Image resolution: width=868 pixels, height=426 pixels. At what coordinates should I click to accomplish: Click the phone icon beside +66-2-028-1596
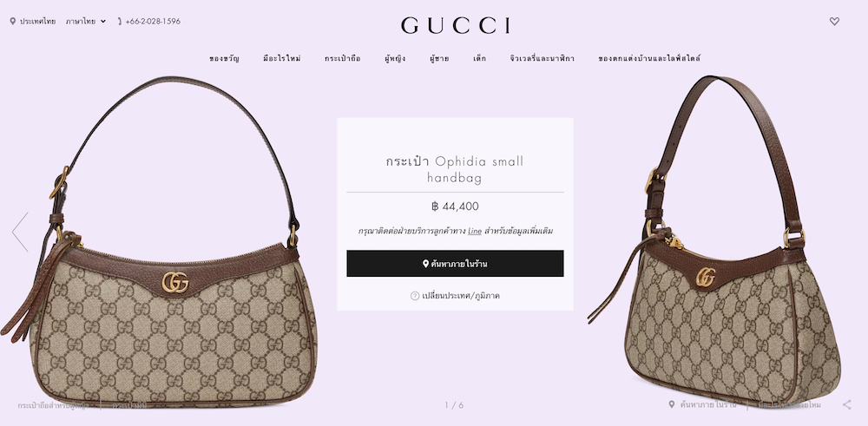point(120,22)
